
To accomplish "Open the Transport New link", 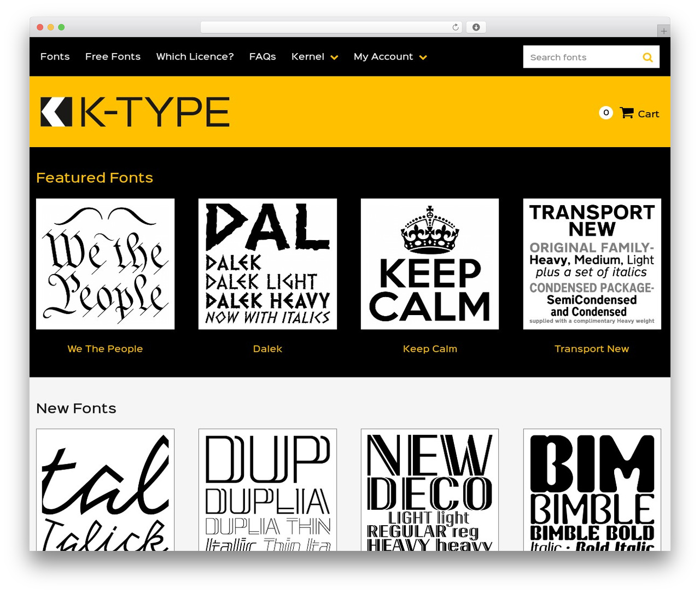I will tap(592, 348).
